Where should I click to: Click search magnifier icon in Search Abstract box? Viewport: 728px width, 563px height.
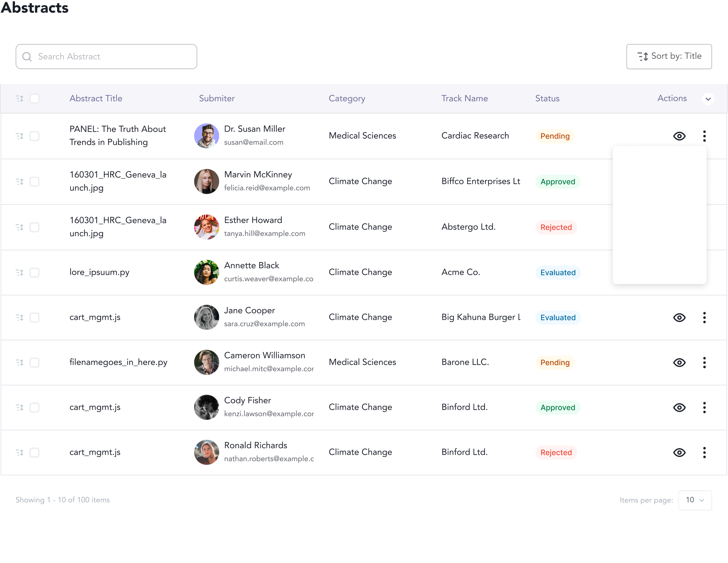pyautogui.click(x=27, y=57)
